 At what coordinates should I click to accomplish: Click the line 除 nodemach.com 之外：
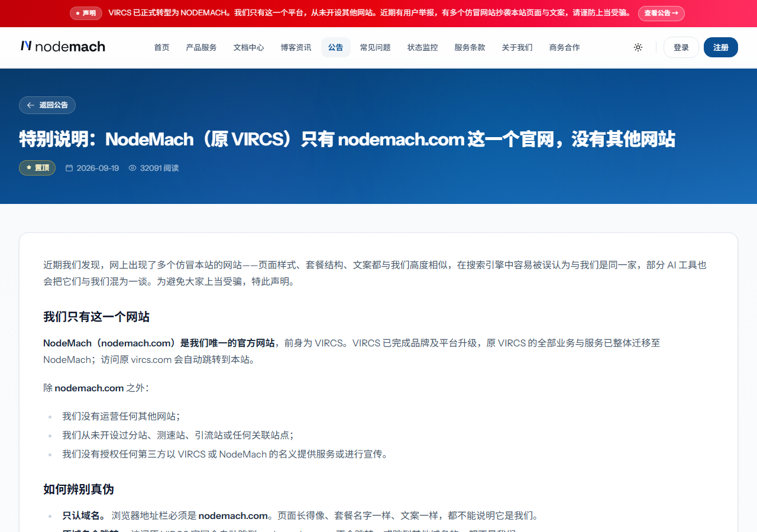tap(96, 388)
